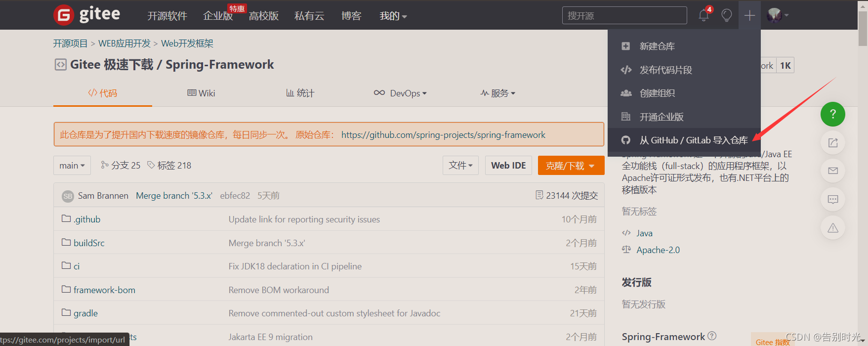Open the 文件 dropdown button
The image size is (868, 346).
(x=460, y=166)
